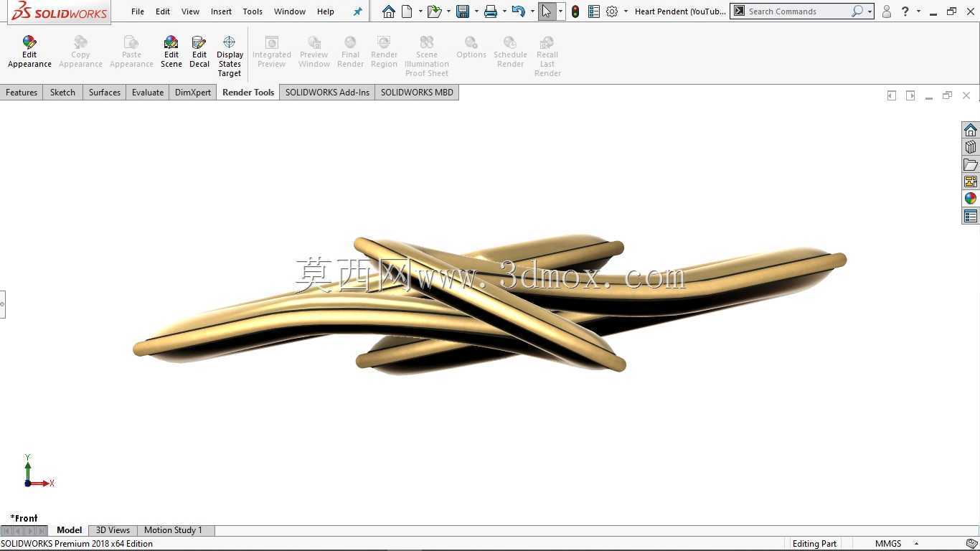The width and height of the screenshot is (980, 551).
Task: Switch to the Evaluate tab
Action: (x=148, y=93)
